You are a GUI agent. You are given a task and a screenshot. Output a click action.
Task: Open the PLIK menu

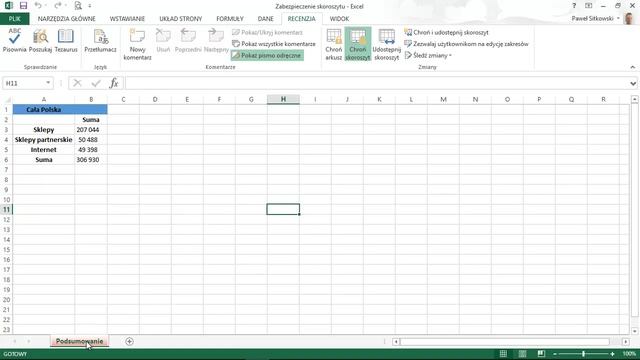coord(14,19)
